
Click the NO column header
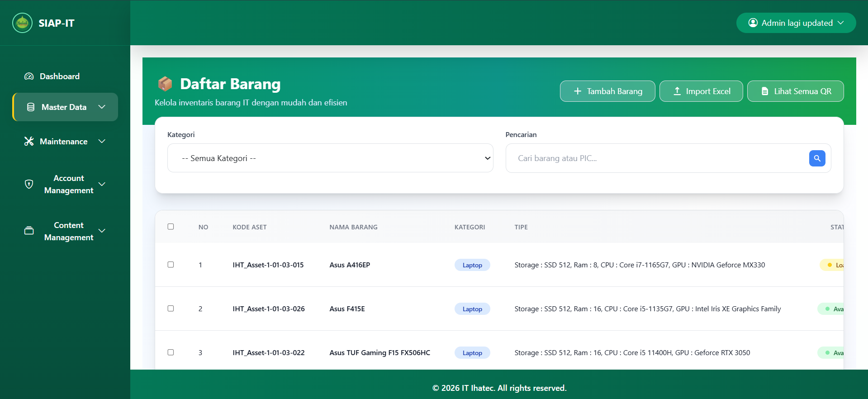pos(204,227)
